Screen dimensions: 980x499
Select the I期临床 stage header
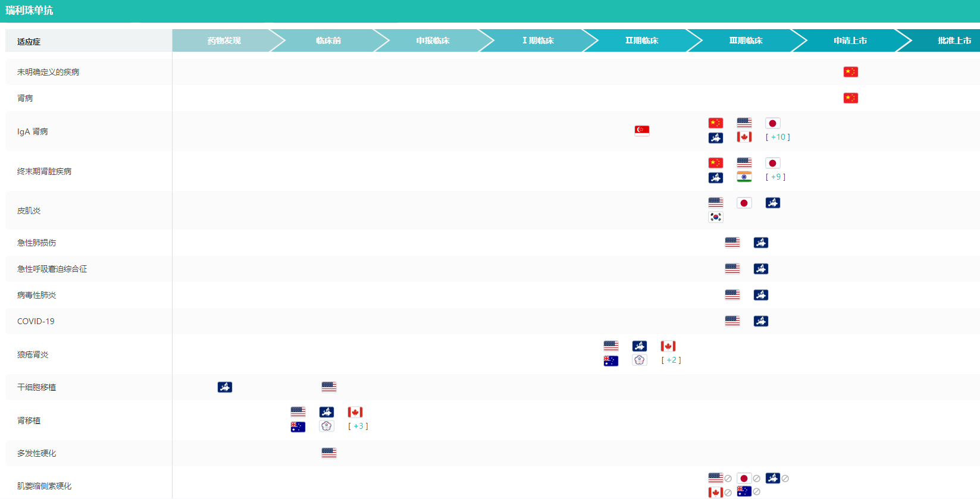tap(538, 40)
